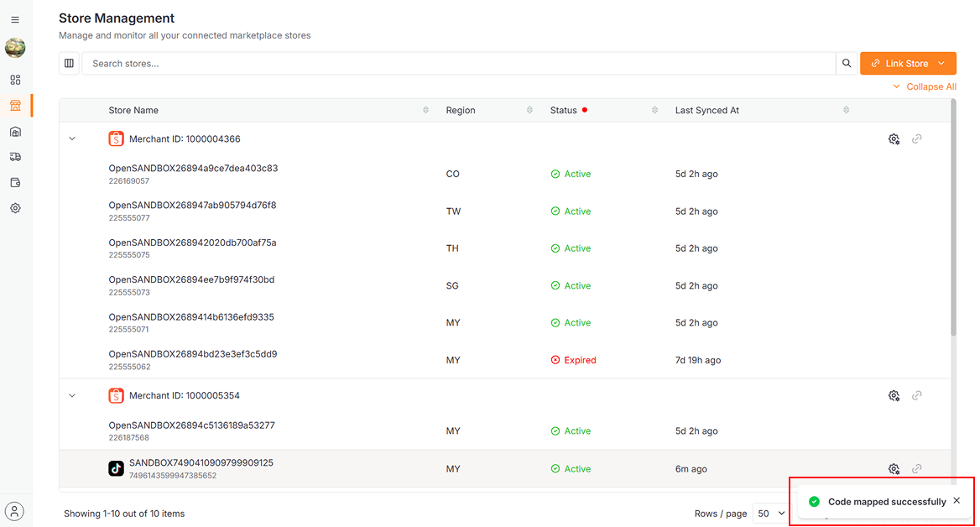
Task: Click the Search stores input field
Action: click(457, 64)
